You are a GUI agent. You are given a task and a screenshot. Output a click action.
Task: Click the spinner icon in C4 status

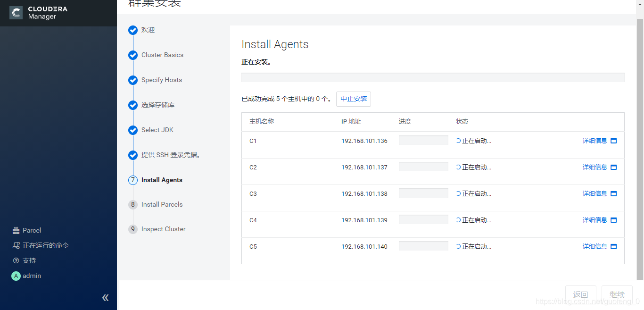click(x=459, y=220)
